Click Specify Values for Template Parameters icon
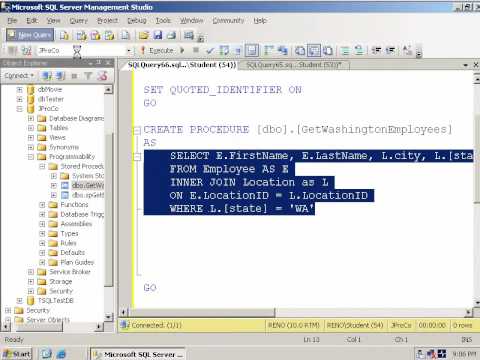The height and width of the screenshot is (360, 480). pos(407,51)
